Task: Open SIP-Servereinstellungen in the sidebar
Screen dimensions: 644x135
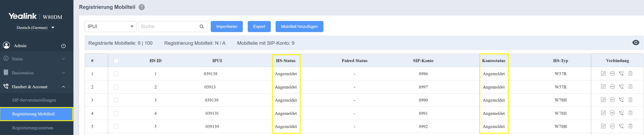Action: click(34, 100)
